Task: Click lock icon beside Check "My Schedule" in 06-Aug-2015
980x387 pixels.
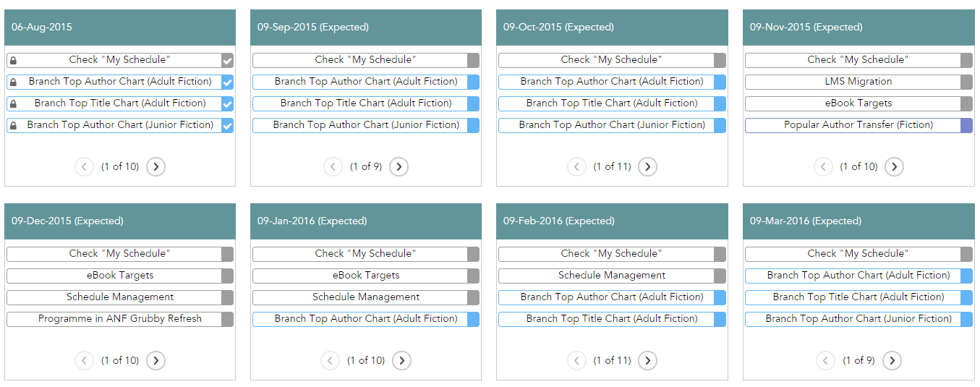Action: pos(13,61)
